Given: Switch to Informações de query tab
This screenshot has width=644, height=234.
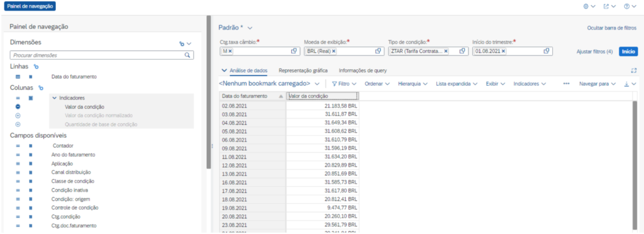Looking at the screenshot, I should (363, 70).
